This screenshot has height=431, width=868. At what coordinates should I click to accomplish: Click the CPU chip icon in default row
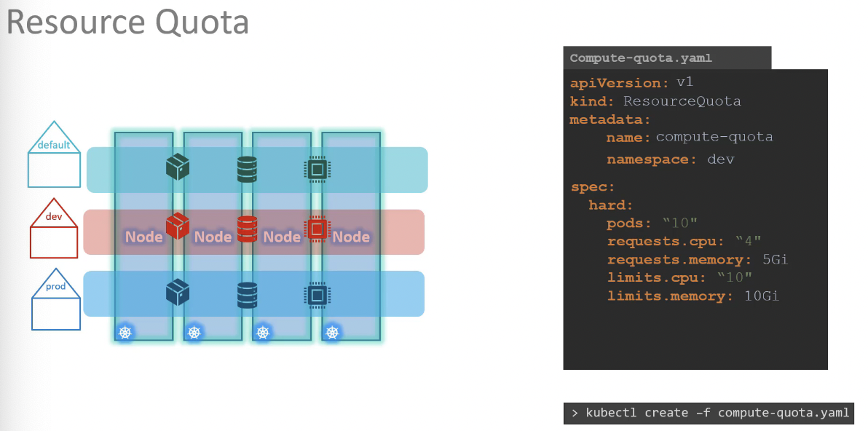(x=317, y=170)
